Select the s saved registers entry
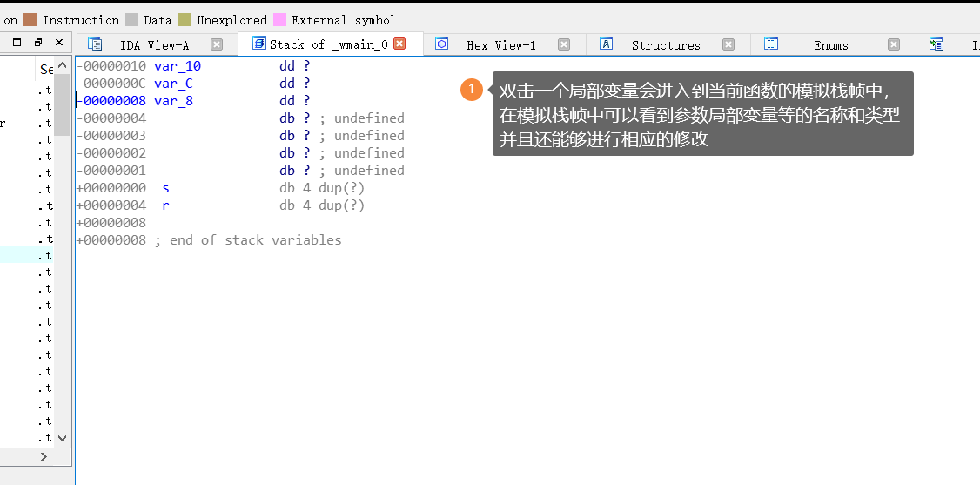980x485 pixels. 165,188
